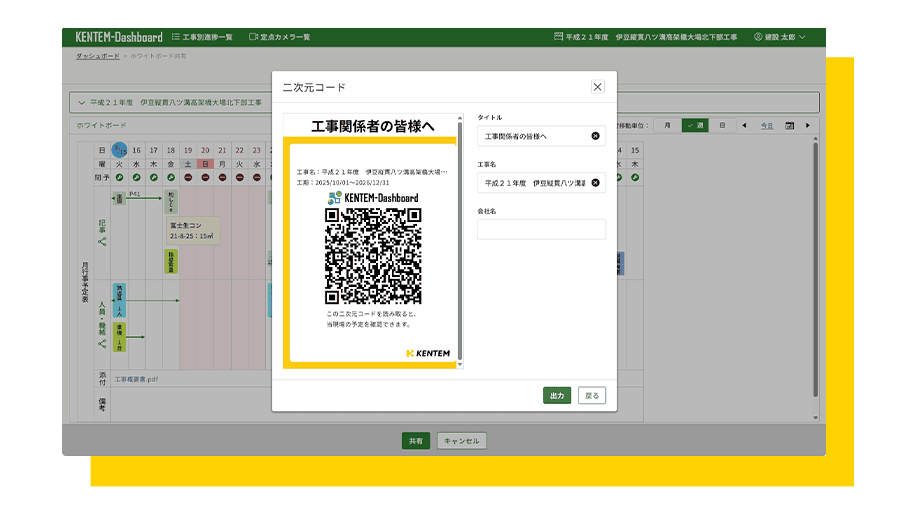916x515 pixels.
Task: Click the 出力 button
Action: coord(557,395)
